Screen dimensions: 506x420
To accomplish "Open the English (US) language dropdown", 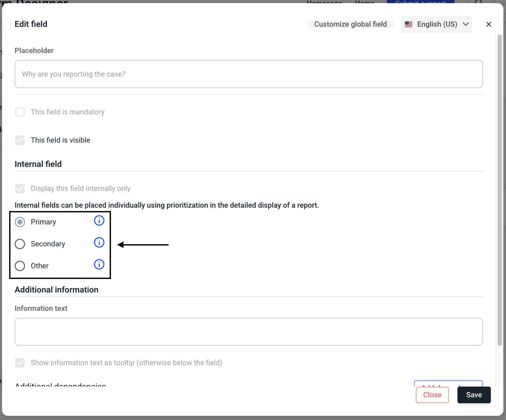I will tap(437, 24).
